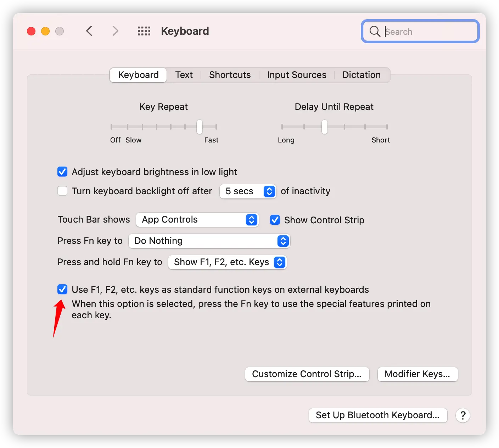The height and width of the screenshot is (448, 499).
Task: Expand the Touch Bar shows App Controls menu
Action: (197, 220)
